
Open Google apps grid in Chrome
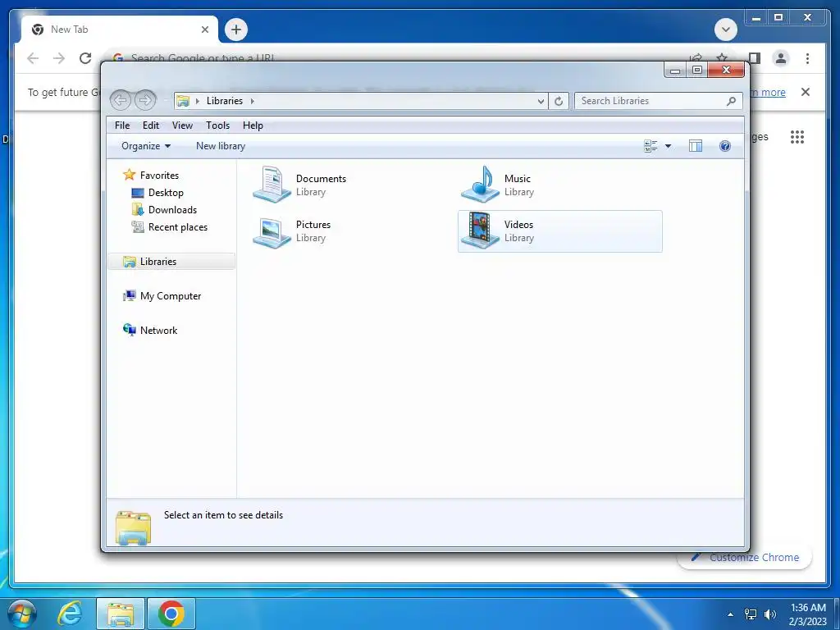pos(797,137)
